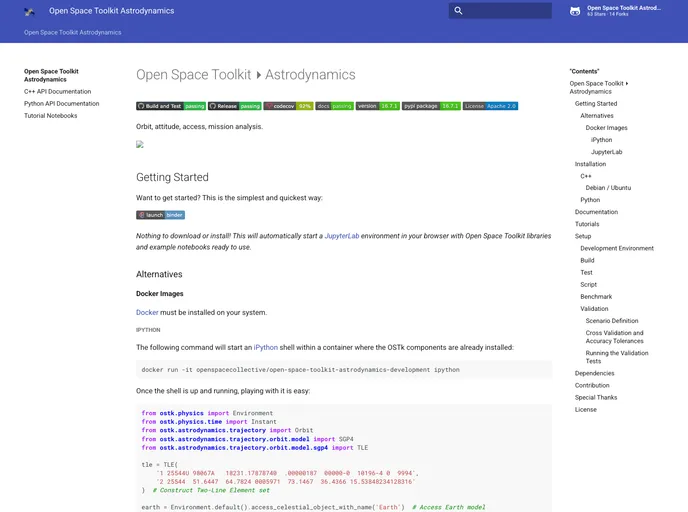Jump to Python in Contents
Viewport: 688px width, 512px height.
590,200
